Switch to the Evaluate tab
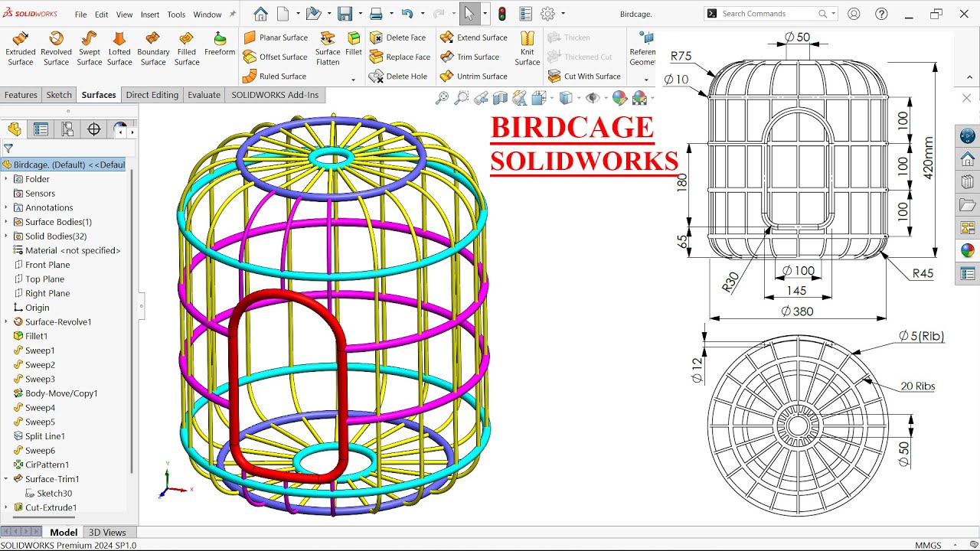Viewport: 980px width, 551px height. (x=204, y=95)
